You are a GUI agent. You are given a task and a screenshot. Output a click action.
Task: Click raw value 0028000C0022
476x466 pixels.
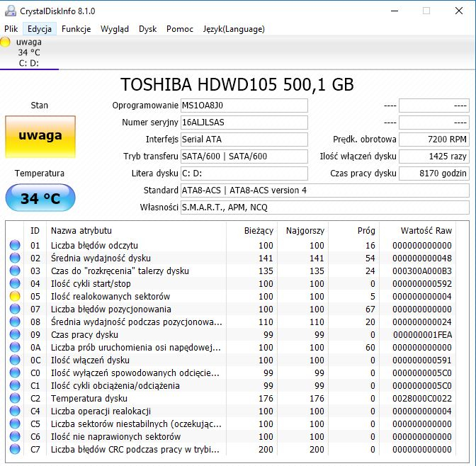[x=422, y=398]
